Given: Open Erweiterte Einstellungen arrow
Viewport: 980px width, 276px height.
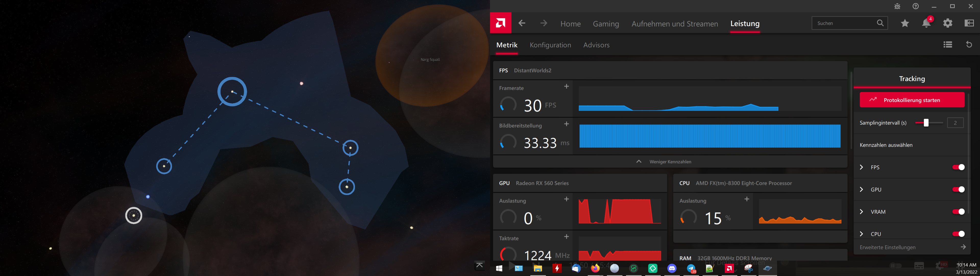Looking at the screenshot, I should (963, 247).
